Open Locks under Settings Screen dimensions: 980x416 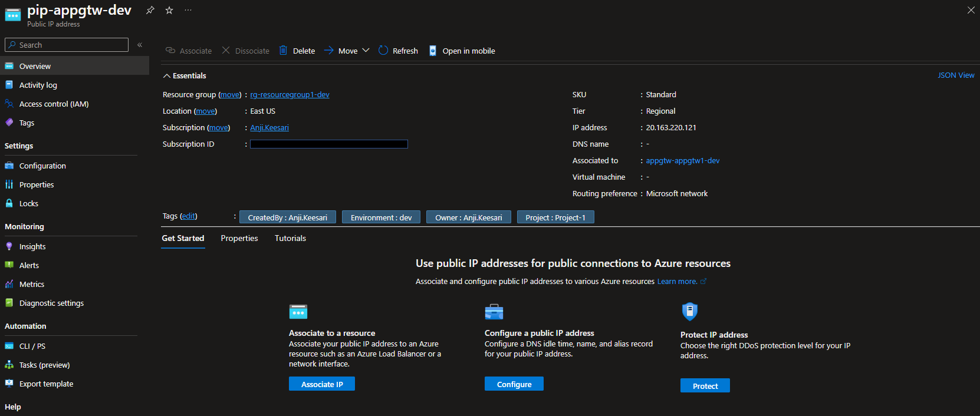tap(28, 203)
